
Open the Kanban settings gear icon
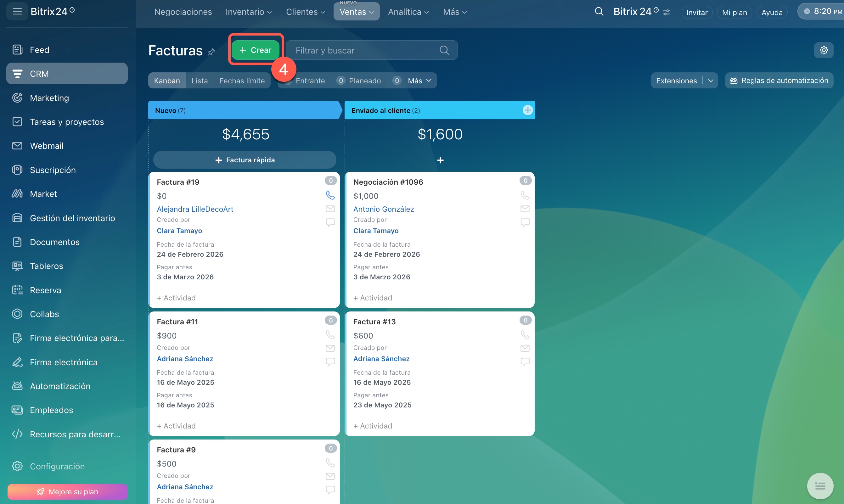(x=823, y=50)
